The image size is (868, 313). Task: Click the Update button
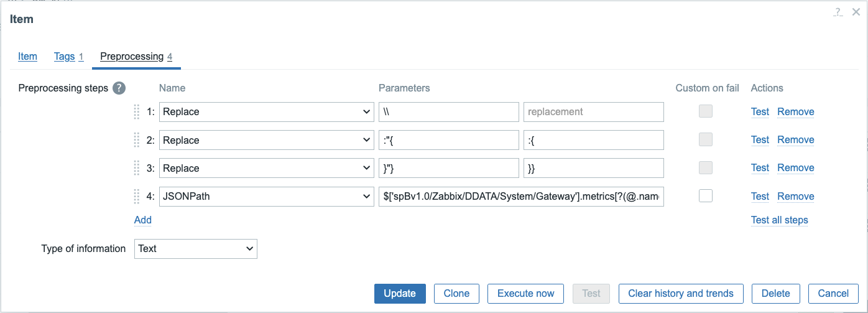[399, 294]
